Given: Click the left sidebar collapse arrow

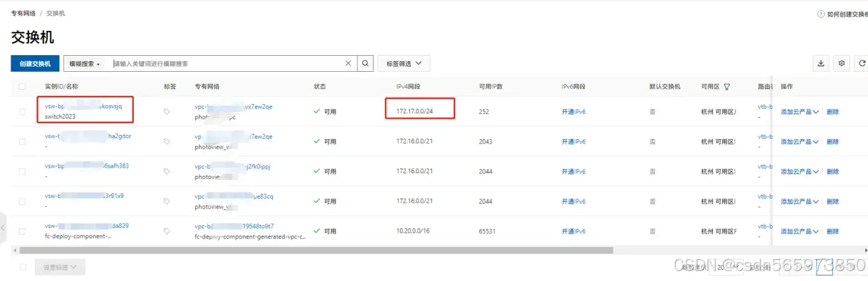Looking at the screenshot, I should (x=2, y=228).
